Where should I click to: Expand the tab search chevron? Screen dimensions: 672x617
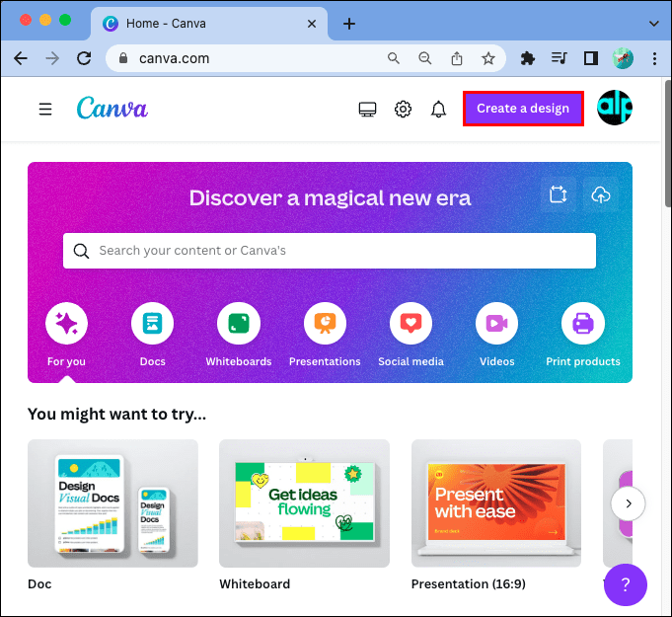coord(654,24)
